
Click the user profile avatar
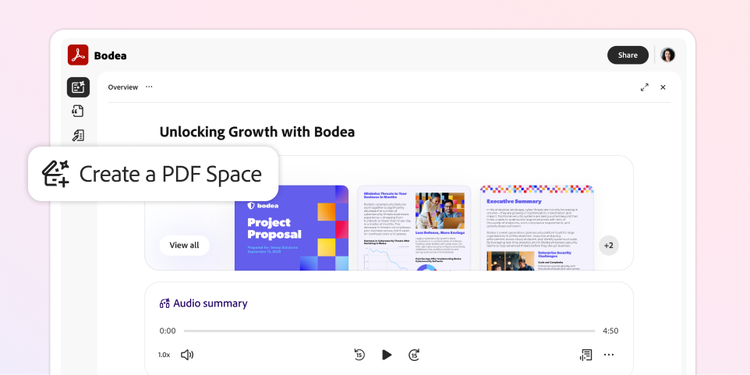pyautogui.click(x=668, y=55)
